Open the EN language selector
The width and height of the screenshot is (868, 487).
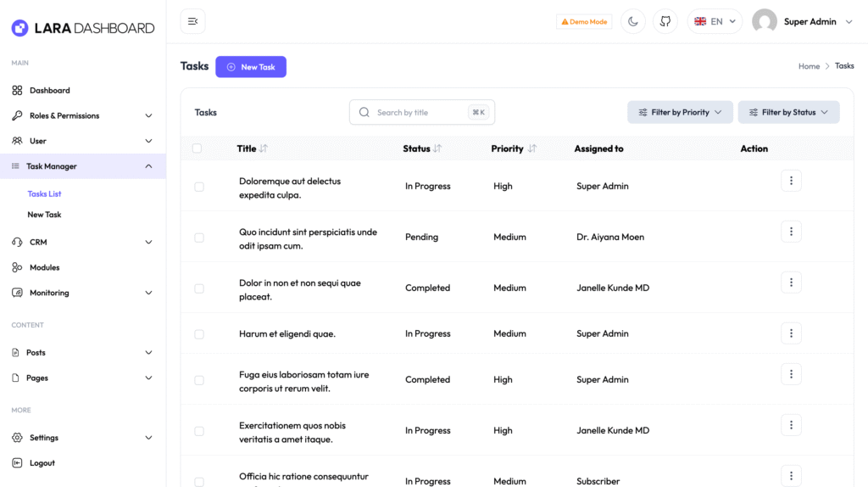click(x=715, y=21)
